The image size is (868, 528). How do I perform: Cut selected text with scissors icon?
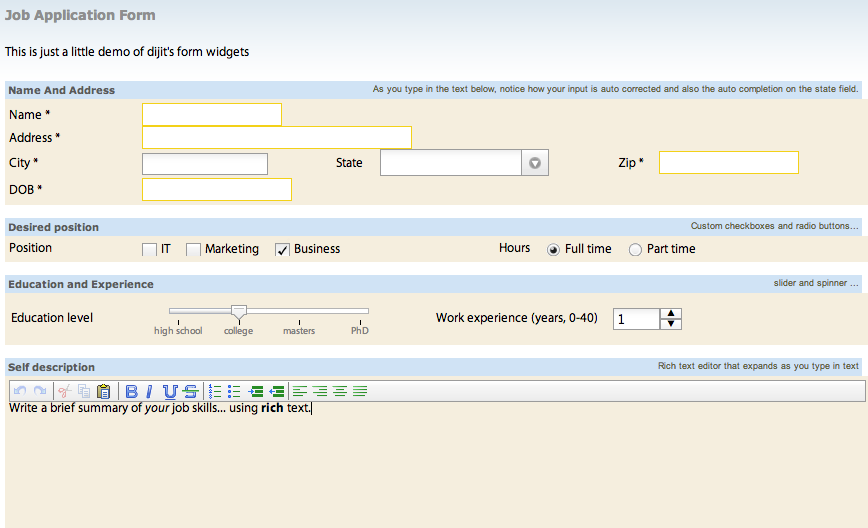pos(64,391)
